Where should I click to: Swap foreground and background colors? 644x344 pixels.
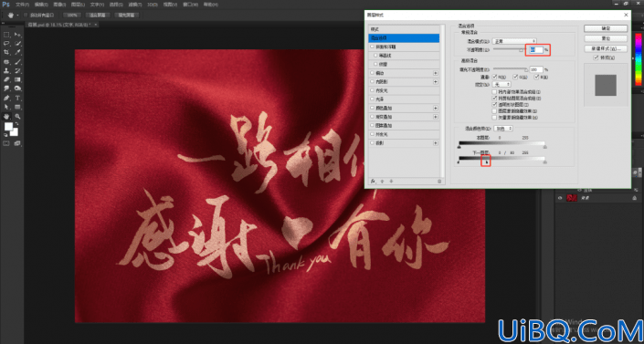(x=16, y=124)
